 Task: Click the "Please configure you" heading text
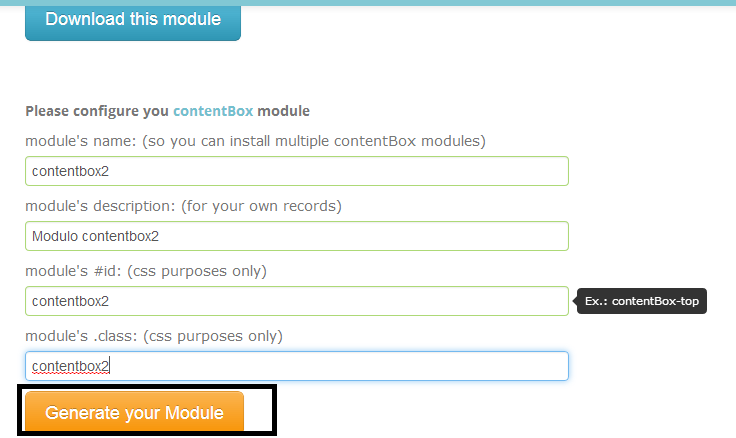tap(97, 111)
